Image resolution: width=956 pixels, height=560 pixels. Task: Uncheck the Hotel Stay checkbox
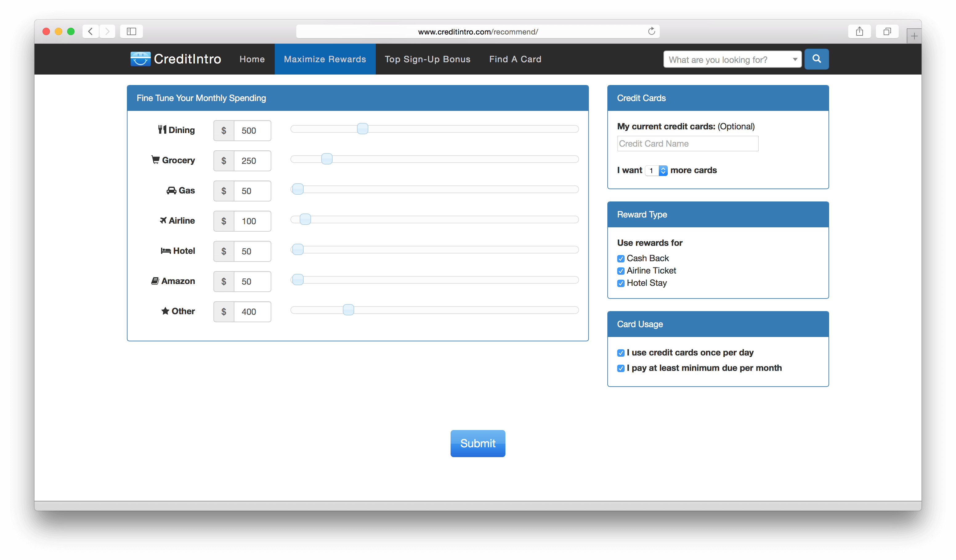pos(621,283)
